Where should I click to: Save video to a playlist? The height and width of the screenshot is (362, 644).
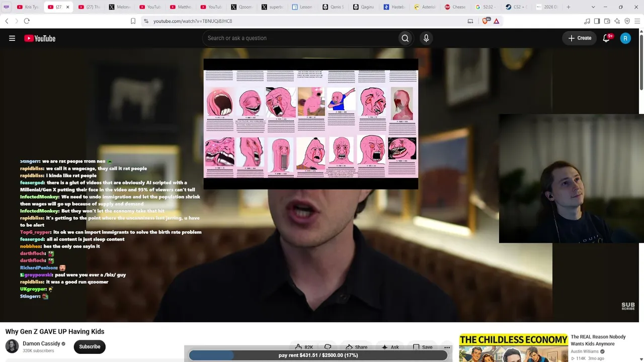click(423, 347)
